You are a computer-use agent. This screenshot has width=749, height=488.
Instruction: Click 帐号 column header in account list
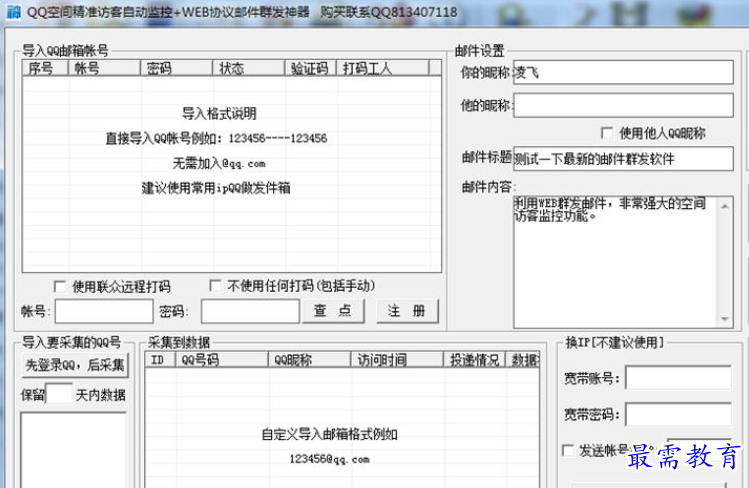pyautogui.click(x=105, y=68)
